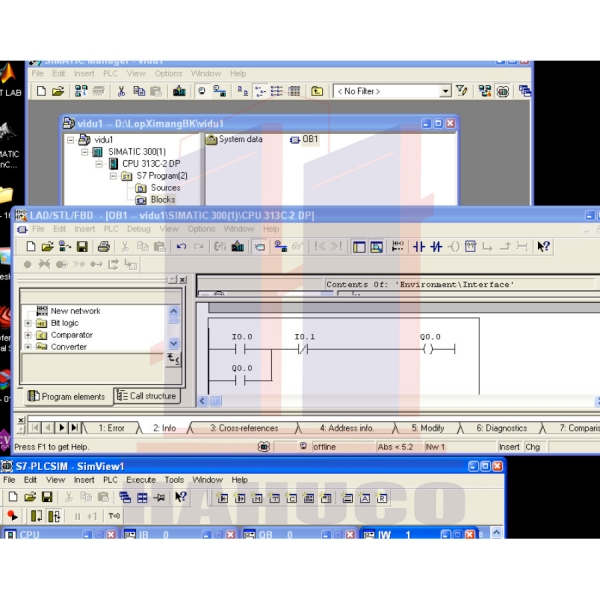Screen dimensions: 600x600
Task: Open Execute menu in S7-PLCSIM
Action: [141, 480]
